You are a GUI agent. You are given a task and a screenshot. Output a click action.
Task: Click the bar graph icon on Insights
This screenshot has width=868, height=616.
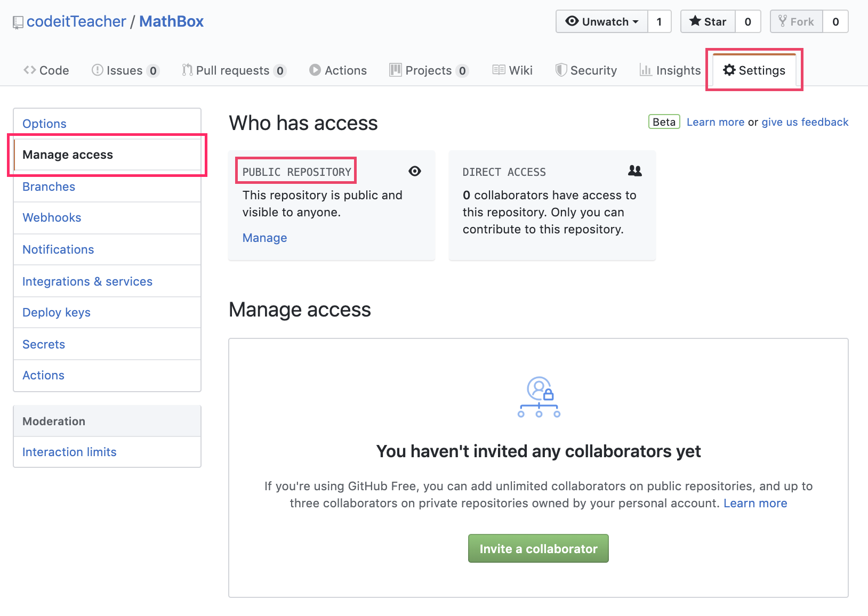coord(646,70)
